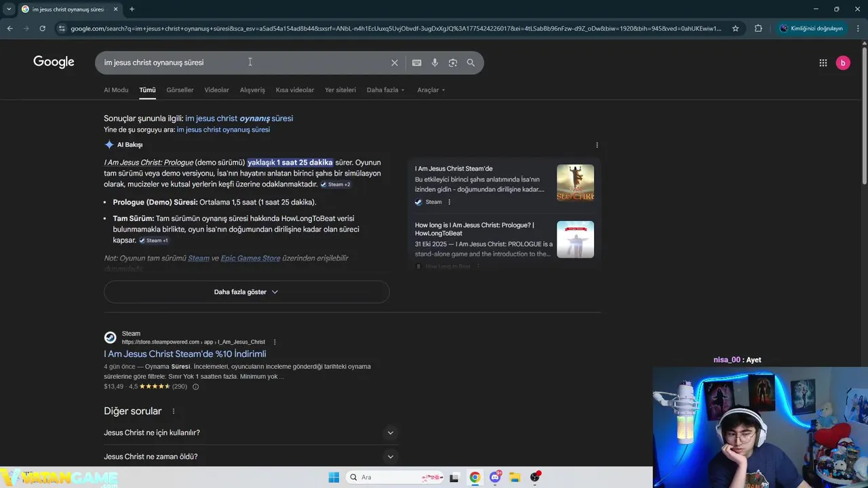Image resolution: width=868 pixels, height=488 pixels.
Task: Open the Daha fazla dropdown
Action: pos(385,90)
